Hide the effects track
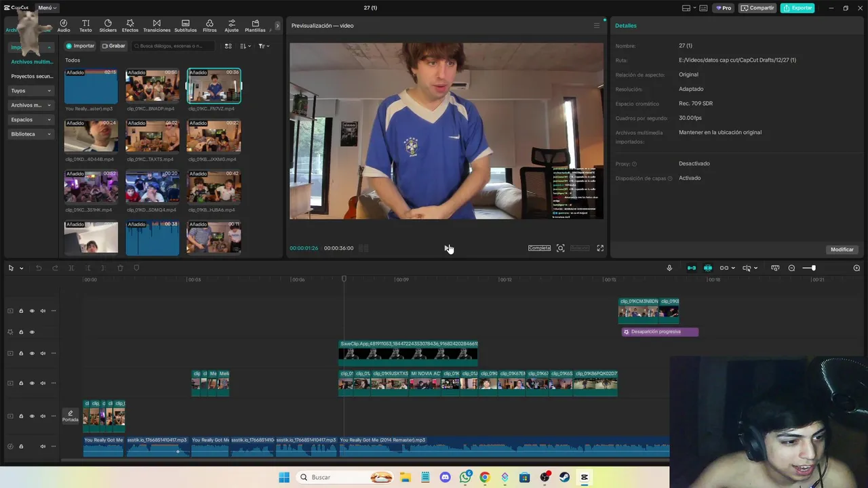The width and height of the screenshot is (868, 488). pos(32,332)
